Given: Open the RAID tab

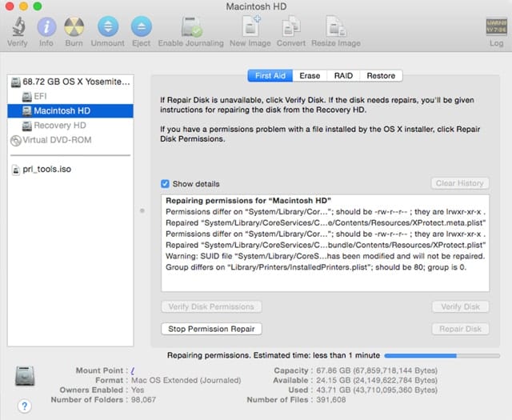Looking at the screenshot, I should coord(343,76).
